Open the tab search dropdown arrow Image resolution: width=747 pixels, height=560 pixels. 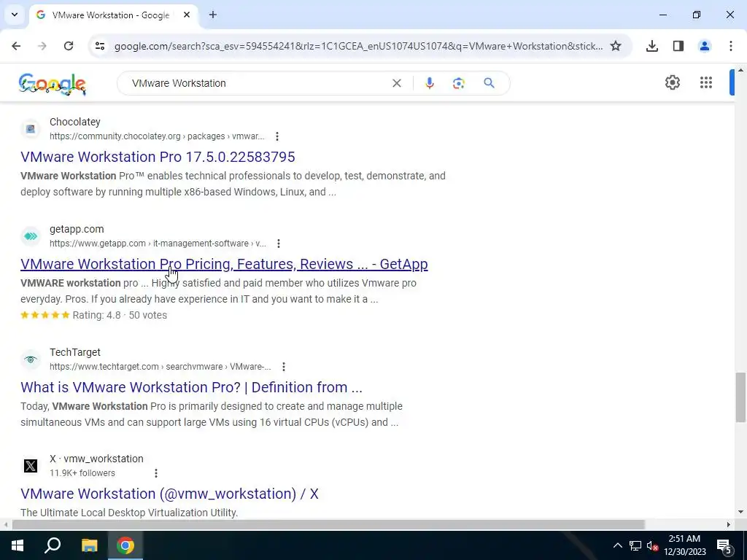(x=15, y=15)
